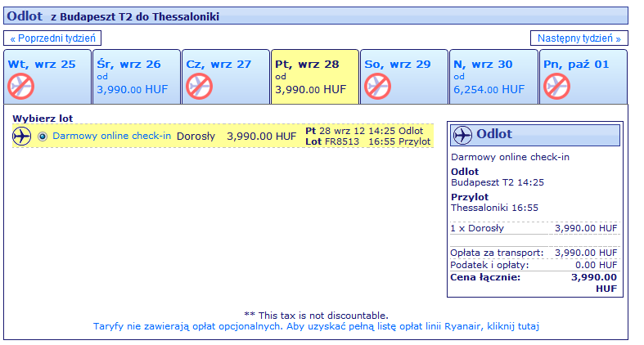644x345 pixels.
Task: Click This tax is not discountable note
Action: (x=316, y=316)
